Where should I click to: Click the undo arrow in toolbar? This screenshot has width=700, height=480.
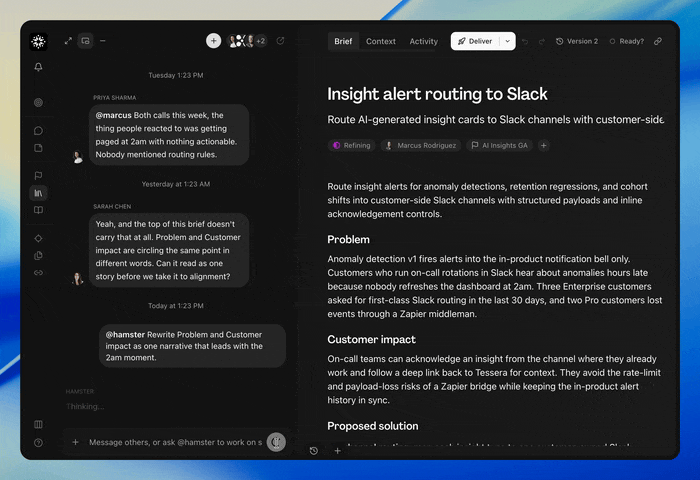click(525, 42)
